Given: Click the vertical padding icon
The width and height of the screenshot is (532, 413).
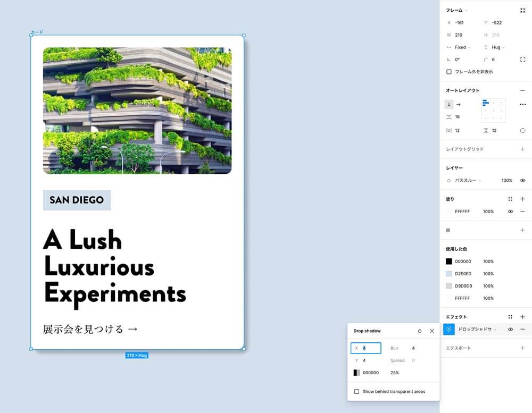Looking at the screenshot, I should pos(486,131).
